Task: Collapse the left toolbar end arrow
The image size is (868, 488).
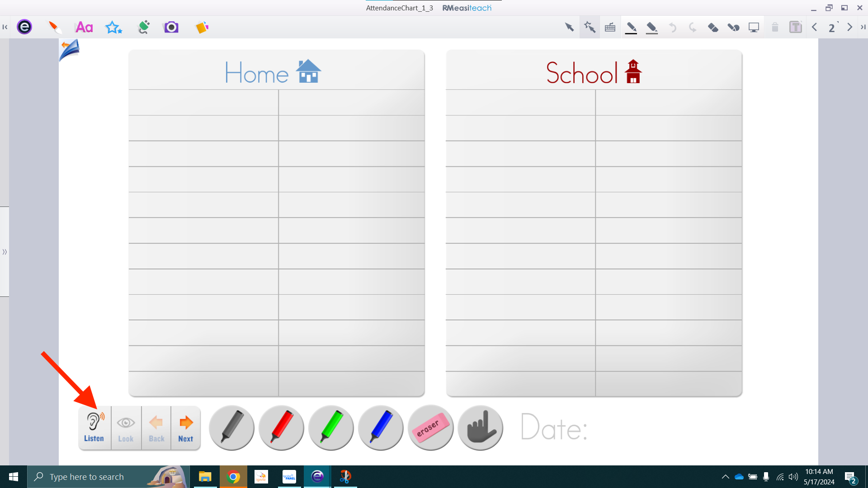Action: click(5, 27)
